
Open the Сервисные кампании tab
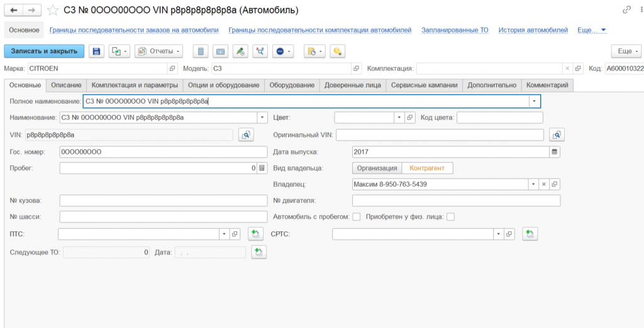point(425,85)
